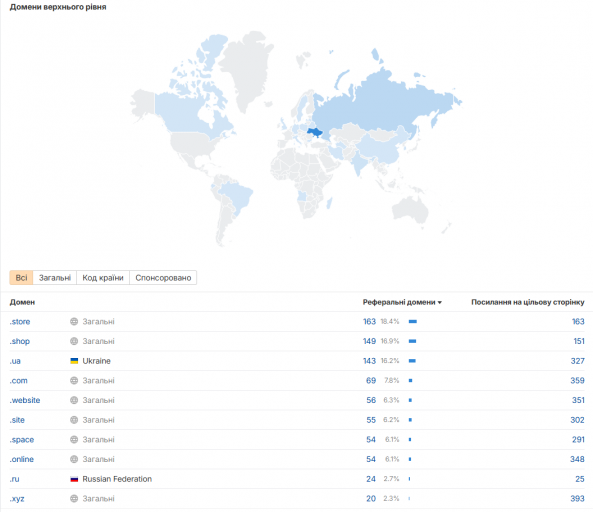Click the 2.7% percentage in .ru row

pos(391,479)
